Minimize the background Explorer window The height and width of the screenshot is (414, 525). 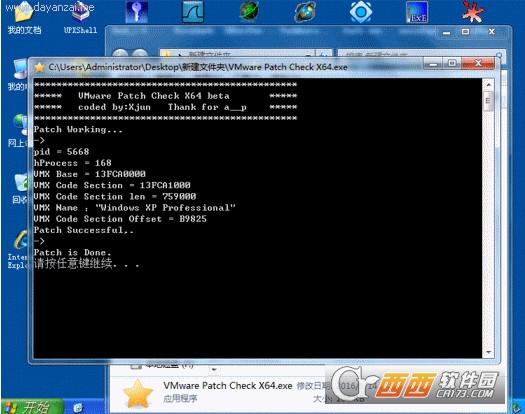[x=446, y=32]
